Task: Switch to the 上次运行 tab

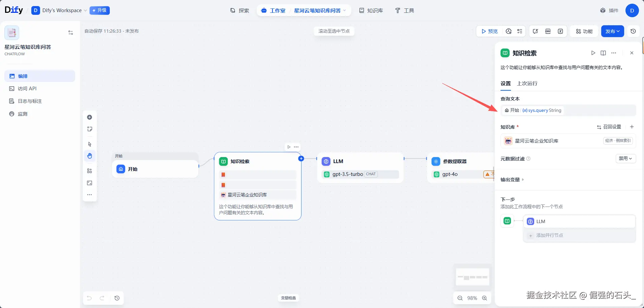Action: pyautogui.click(x=527, y=84)
